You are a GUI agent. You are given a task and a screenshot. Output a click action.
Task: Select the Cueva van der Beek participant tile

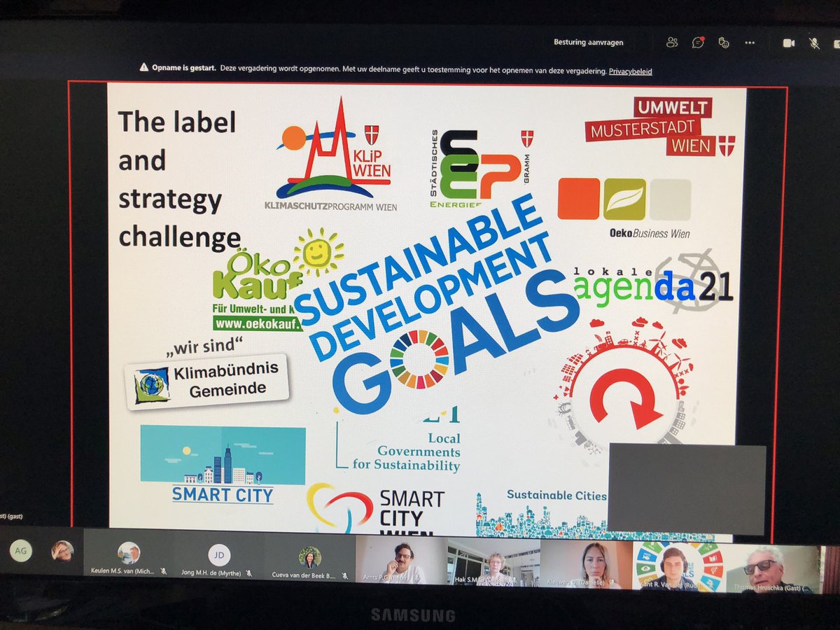pyautogui.click(x=309, y=559)
